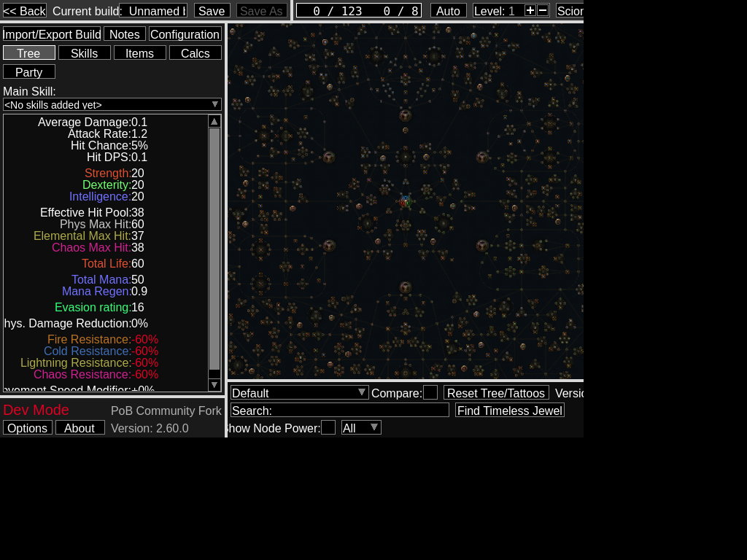747x560 pixels.
Task: Open the Options dialog
Action: pyautogui.click(x=28, y=427)
